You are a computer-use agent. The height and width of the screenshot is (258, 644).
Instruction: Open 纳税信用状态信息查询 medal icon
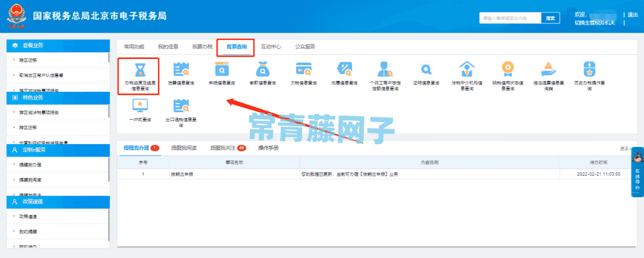point(507,69)
